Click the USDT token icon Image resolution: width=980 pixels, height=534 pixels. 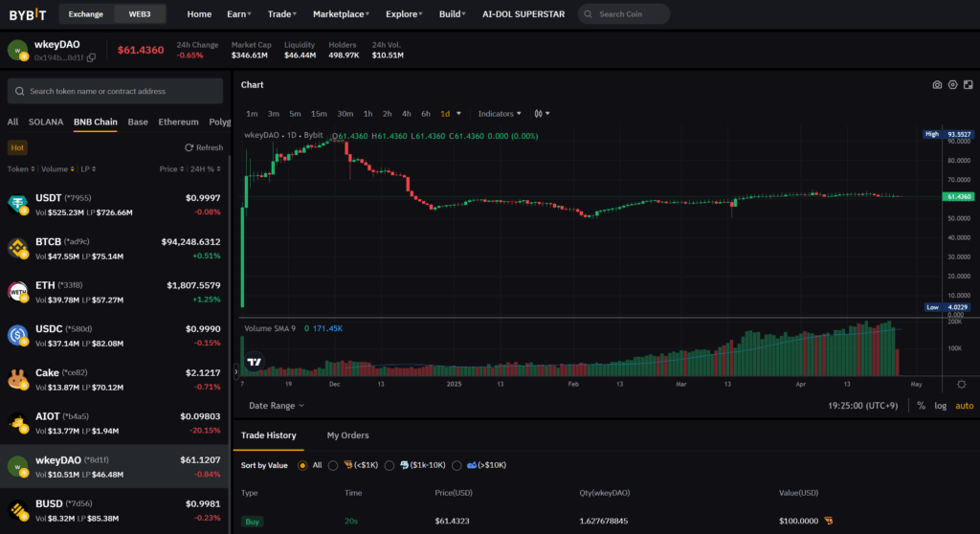(17, 205)
